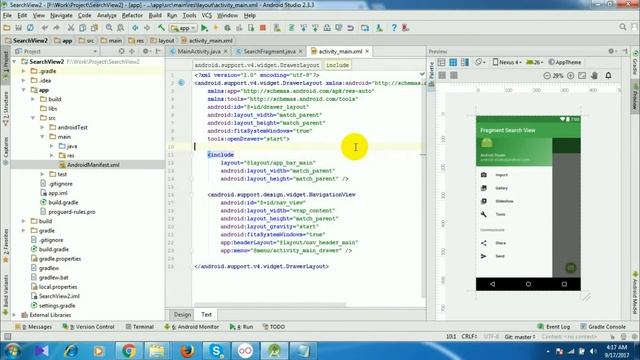Click proguard-rules.pro file

pos(71,212)
